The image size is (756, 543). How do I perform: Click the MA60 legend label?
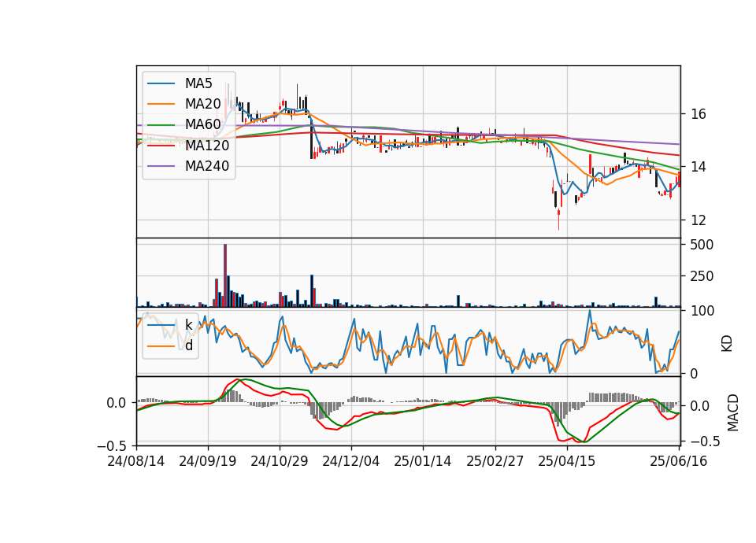point(202,125)
